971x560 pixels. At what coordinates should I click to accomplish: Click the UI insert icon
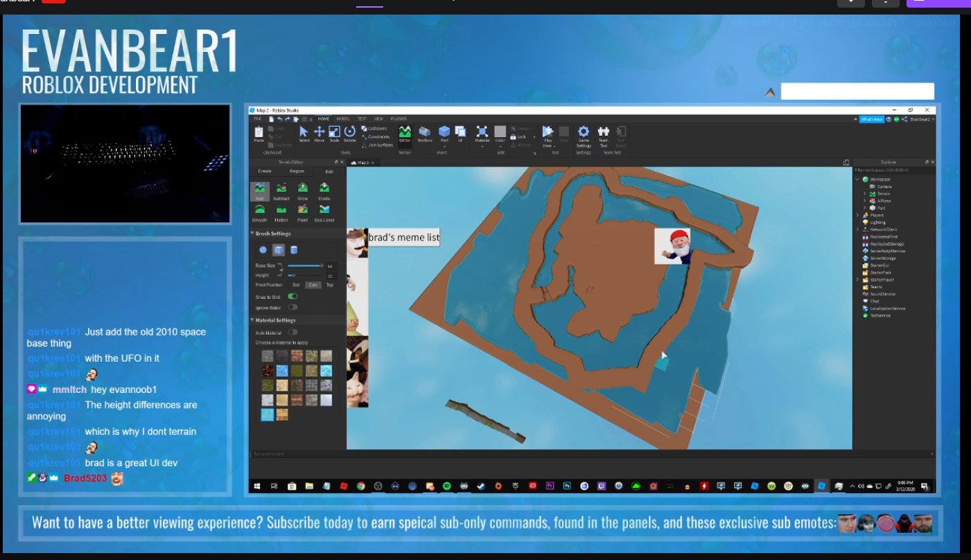(x=460, y=134)
